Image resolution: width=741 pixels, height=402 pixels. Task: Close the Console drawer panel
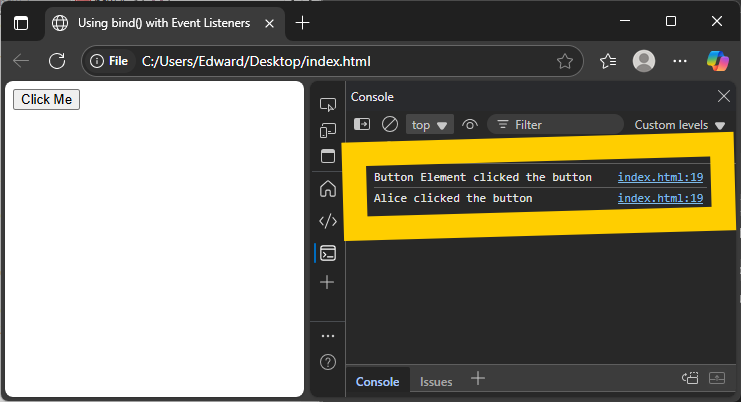(x=724, y=96)
